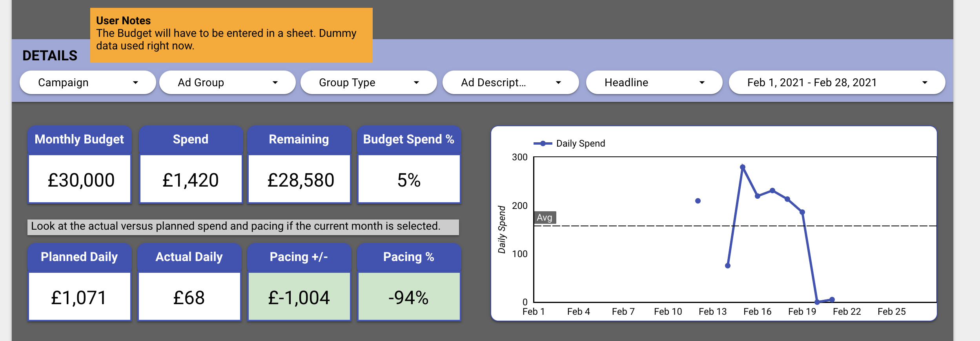Image resolution: width=980 pixels, height=341 pixels.
Task: Click the green Pacing % -94% box
Action: point(409,297)
